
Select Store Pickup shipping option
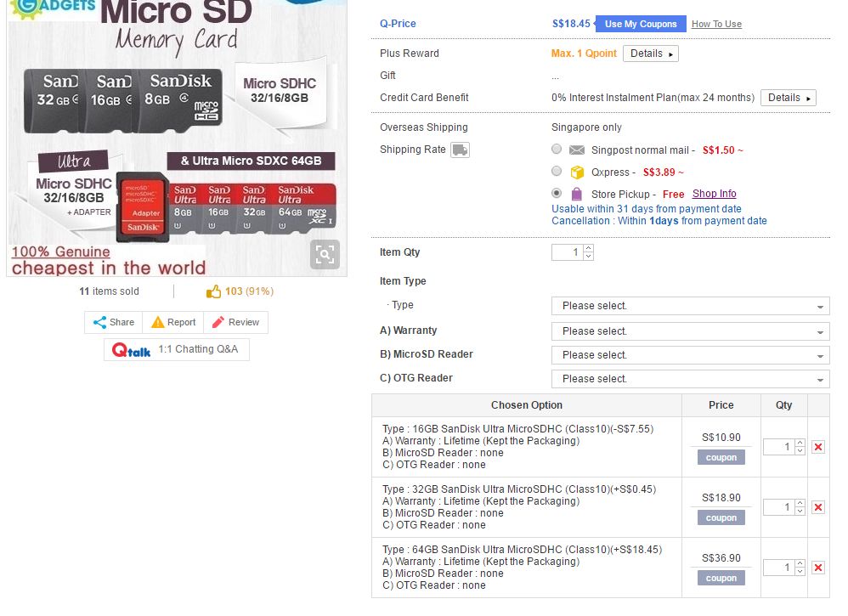557,193
